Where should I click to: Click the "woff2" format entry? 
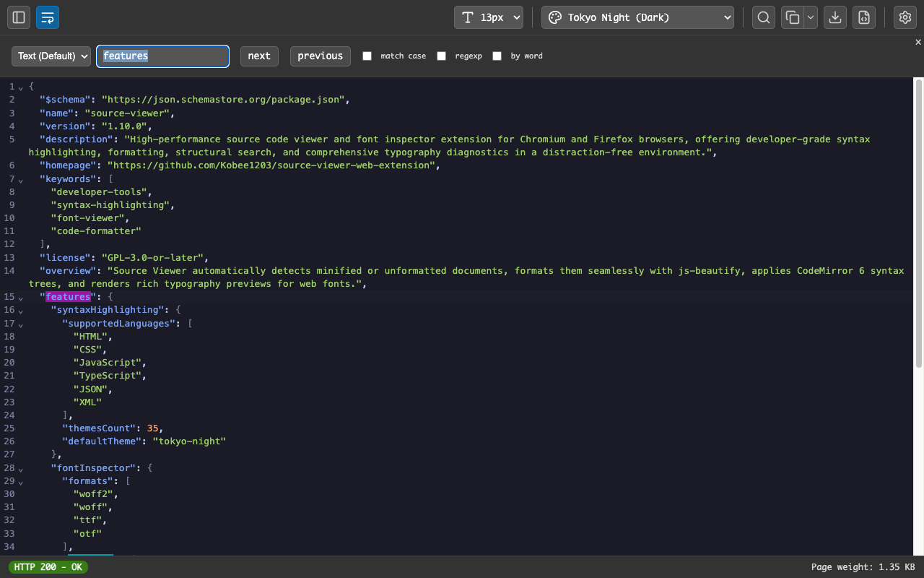[93, 494]
